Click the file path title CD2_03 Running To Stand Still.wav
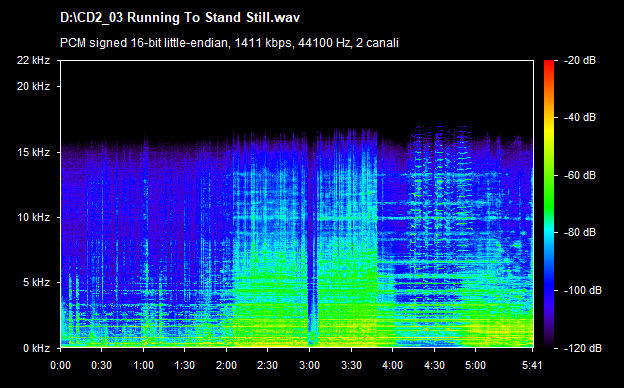Image resolution: width=624 pixels, height=388 pixels. pos(179,18)
